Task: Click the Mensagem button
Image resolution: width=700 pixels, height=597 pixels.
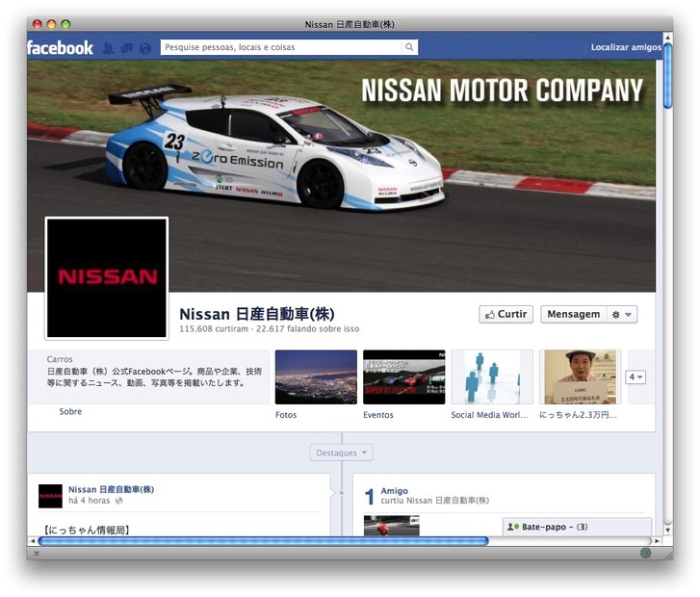Action: [x=574, y=314]
